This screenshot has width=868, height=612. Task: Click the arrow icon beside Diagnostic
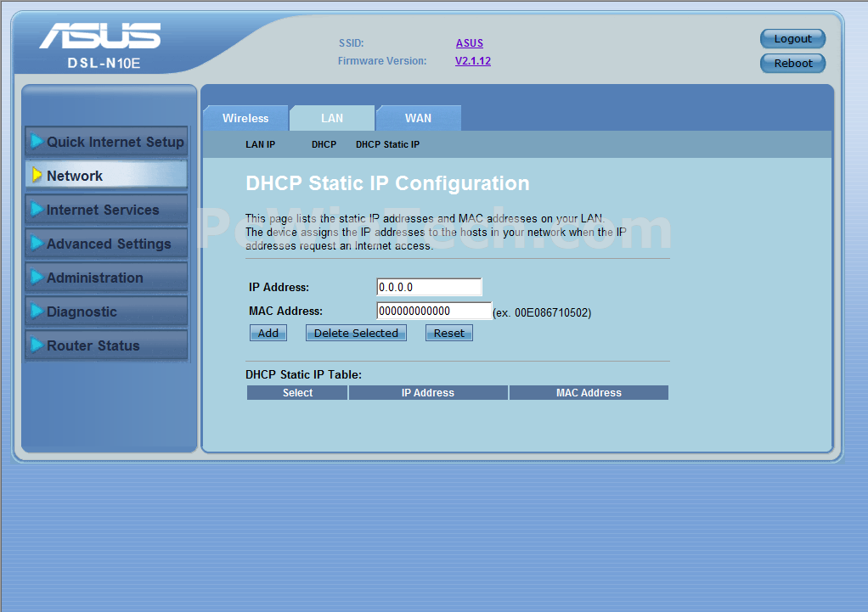coord(37,311)
